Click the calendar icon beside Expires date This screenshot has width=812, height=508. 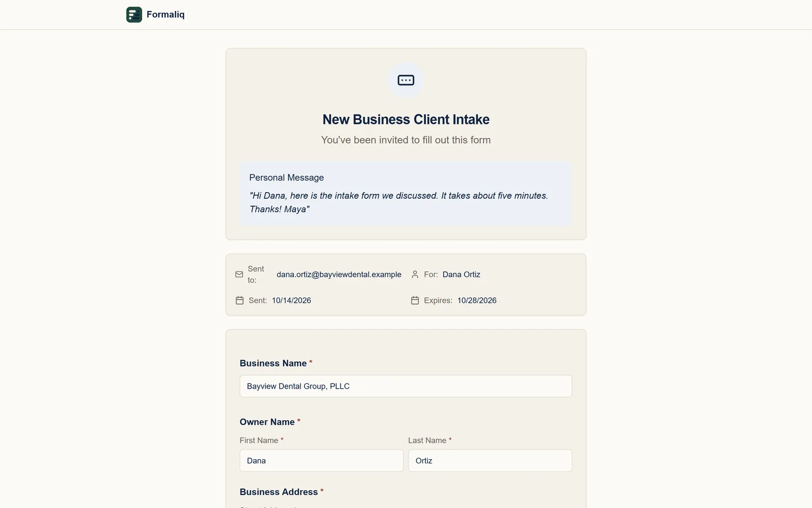tap(415, 300)
